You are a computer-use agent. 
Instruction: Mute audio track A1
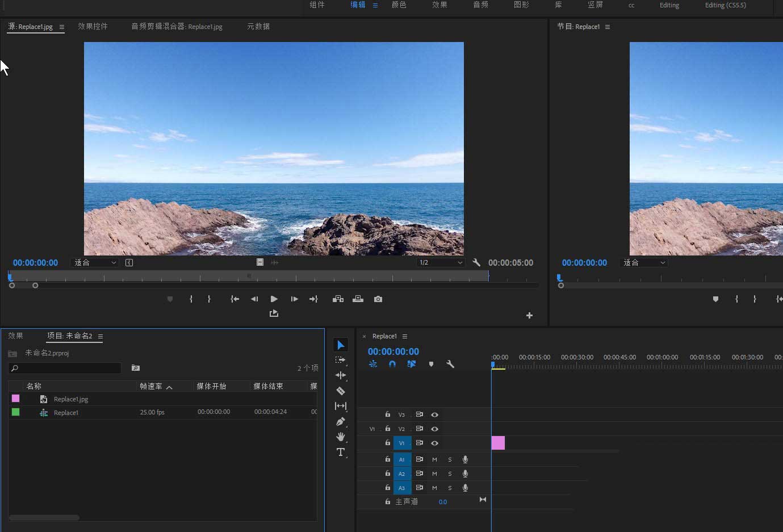[434, 459]
